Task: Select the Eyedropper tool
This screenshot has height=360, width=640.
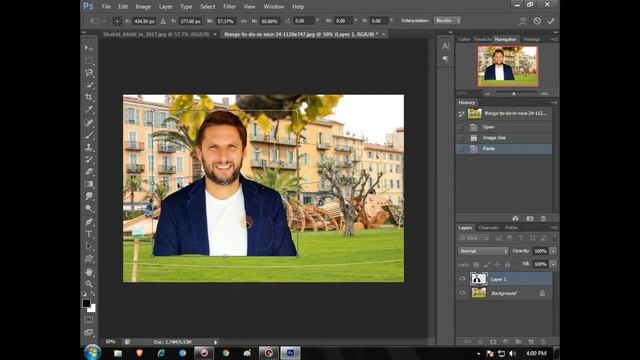Action: 89,109
